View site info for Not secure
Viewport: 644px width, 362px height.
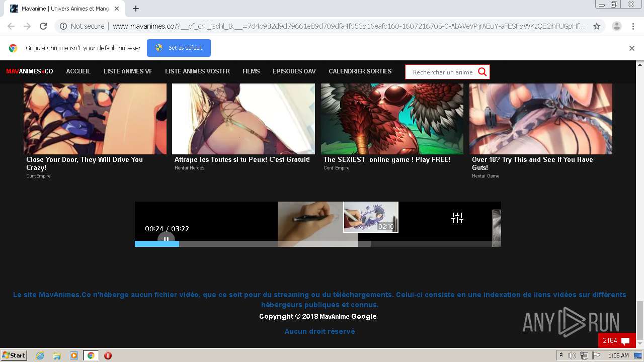(x=82, y=26)
